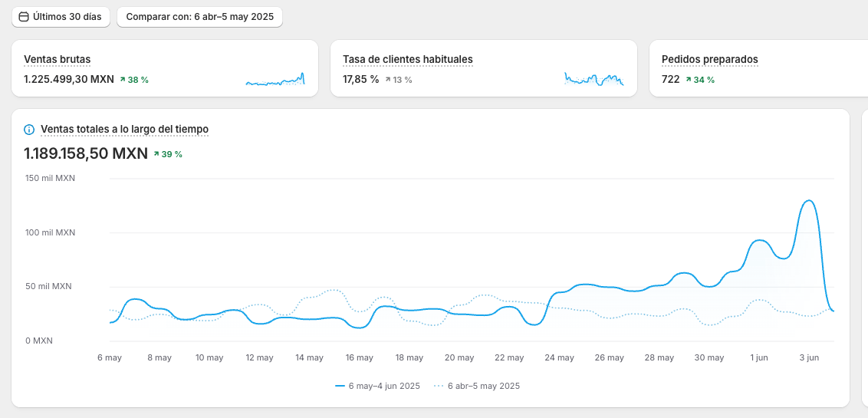Open the Últimos 30 días date picker
This screenshot has width=868, height=418.
61,17
